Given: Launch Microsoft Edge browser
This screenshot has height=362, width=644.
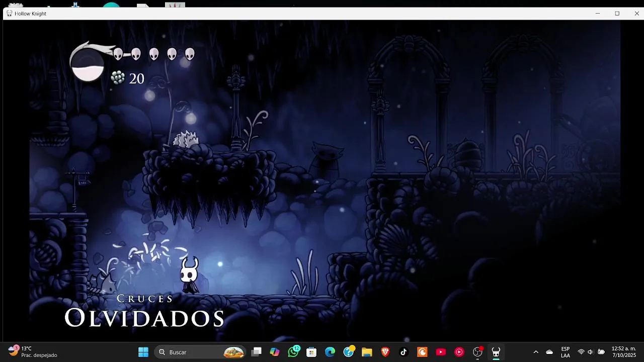Looking at the screenshot, I should click(x=330, y=352).
